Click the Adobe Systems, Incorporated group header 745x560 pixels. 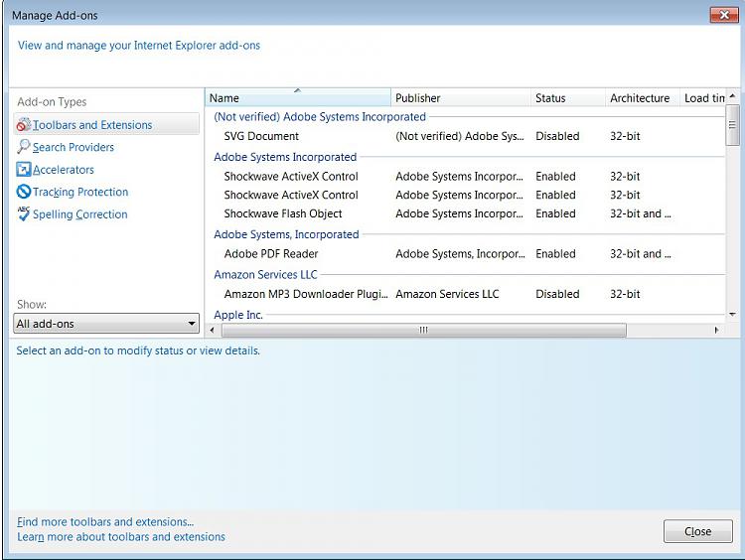click(x=286, y=234)
